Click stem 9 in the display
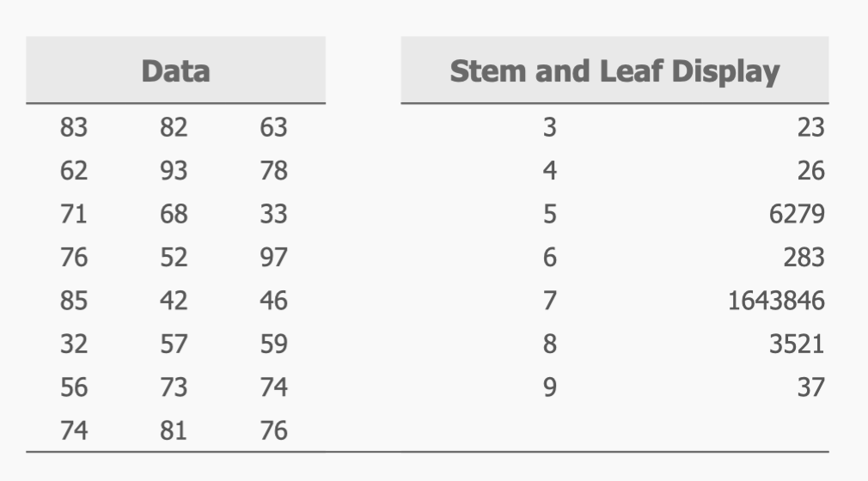This screenshot has height=481, width=868. pos(550,387)
